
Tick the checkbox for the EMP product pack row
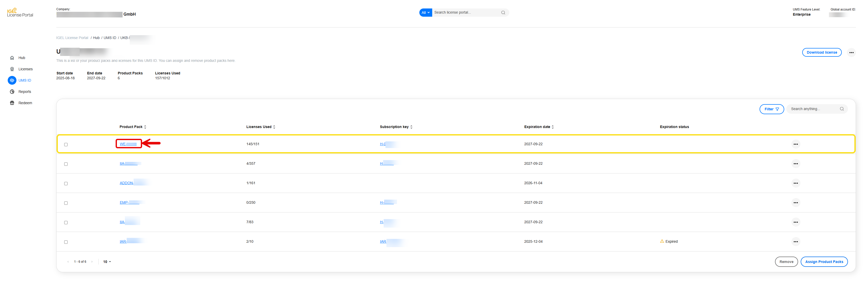66,203
